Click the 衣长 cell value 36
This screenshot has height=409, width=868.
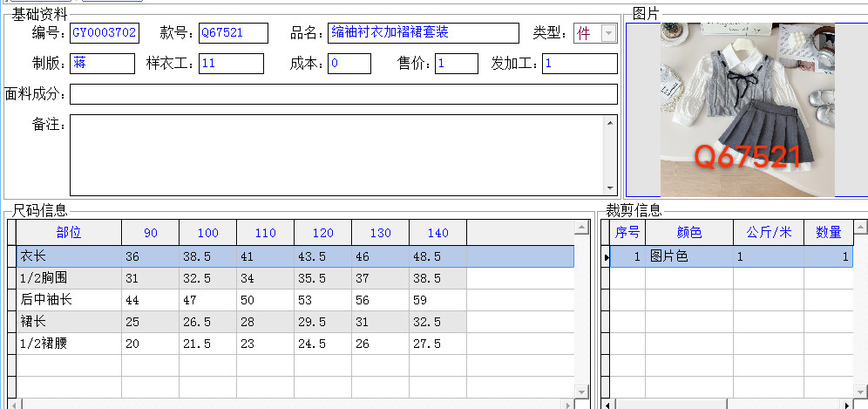tap(151, 256)
